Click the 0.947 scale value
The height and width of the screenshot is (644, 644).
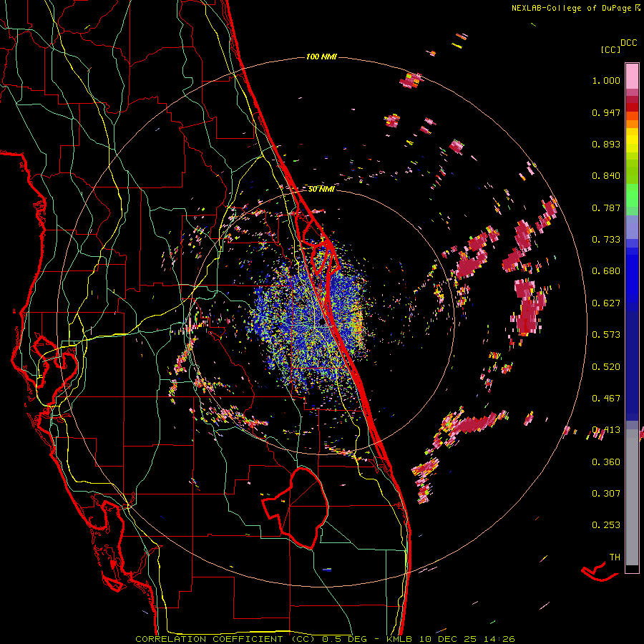pyautogui.click(x=606, y=112)
